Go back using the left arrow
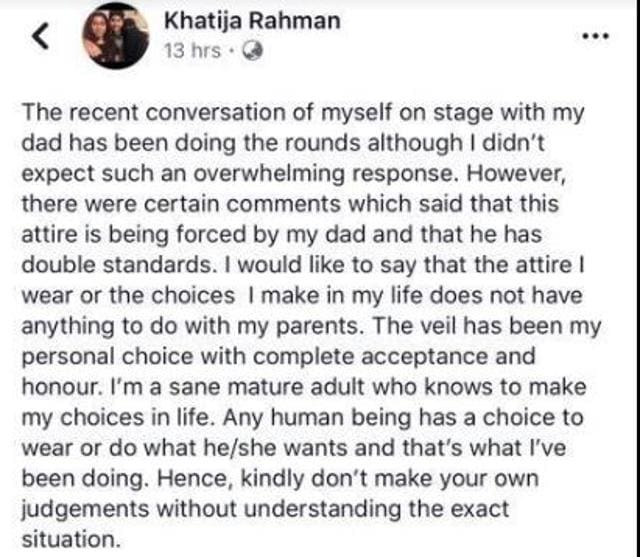640x557 pixels. (x=41, y=36)
